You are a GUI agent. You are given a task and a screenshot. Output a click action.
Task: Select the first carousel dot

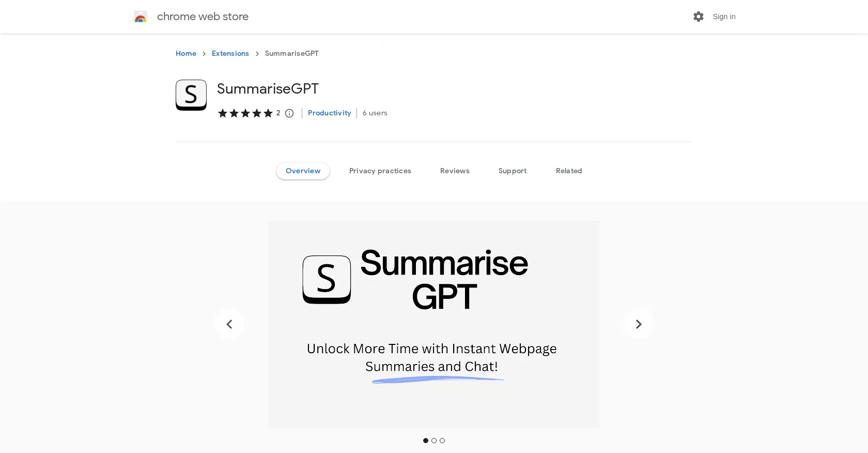coord(425,440)
